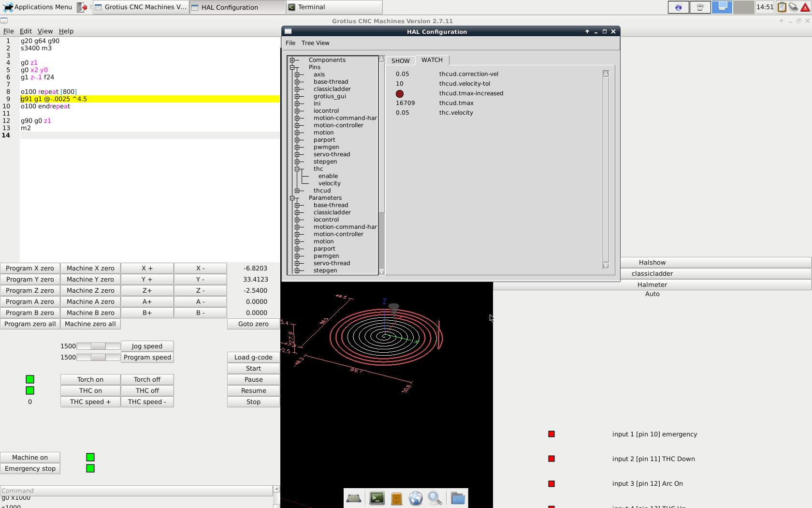
Task: Click the magnifying glass search icon
Action: point(435,498)
